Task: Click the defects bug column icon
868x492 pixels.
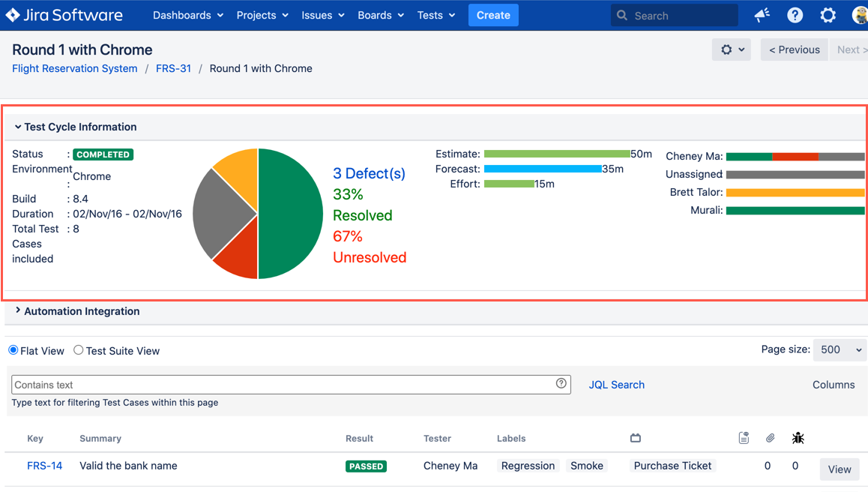Action: [x=798, y=438]
